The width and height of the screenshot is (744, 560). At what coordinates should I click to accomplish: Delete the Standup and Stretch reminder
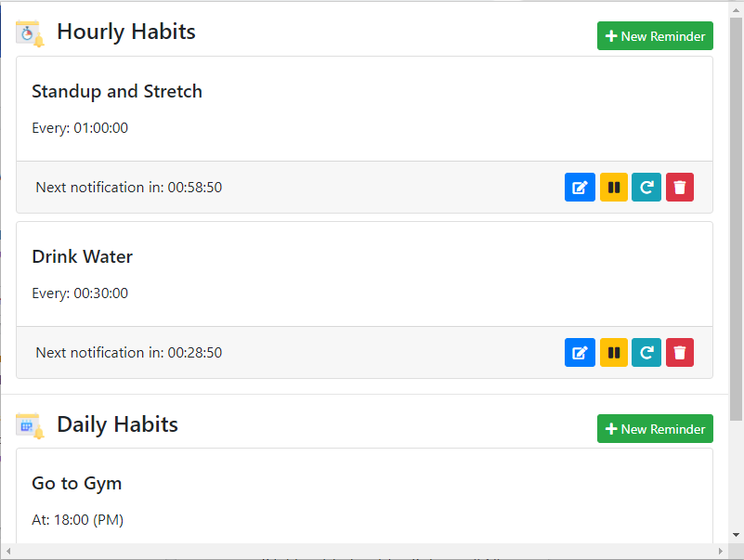pyautogui.click(x=680, y=188)
